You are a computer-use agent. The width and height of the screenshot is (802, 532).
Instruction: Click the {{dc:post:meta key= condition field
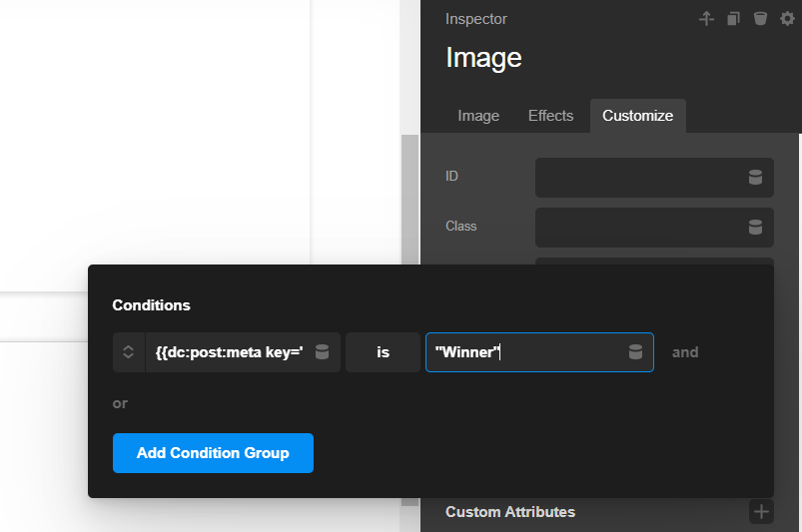229,352
